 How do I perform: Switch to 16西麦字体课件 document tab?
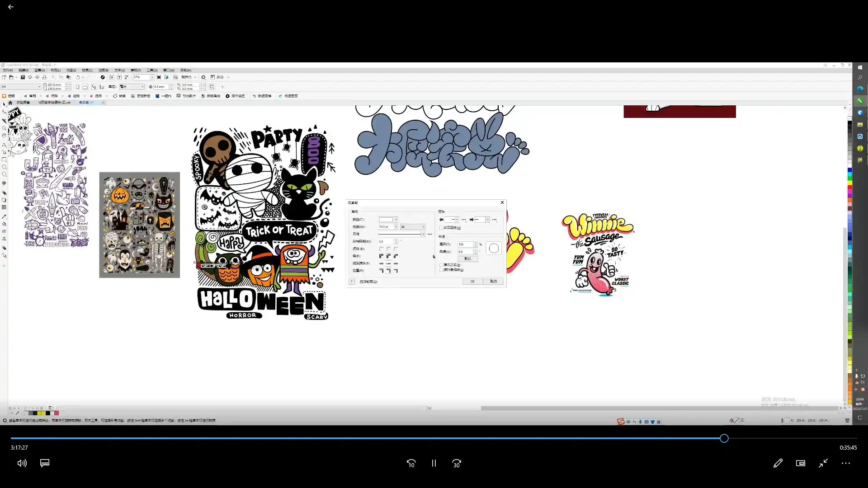[54, 103]
